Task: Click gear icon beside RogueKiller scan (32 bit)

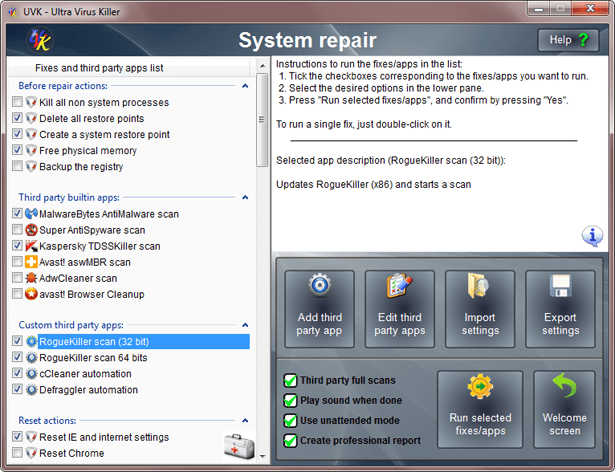Action: click(31, 341)
